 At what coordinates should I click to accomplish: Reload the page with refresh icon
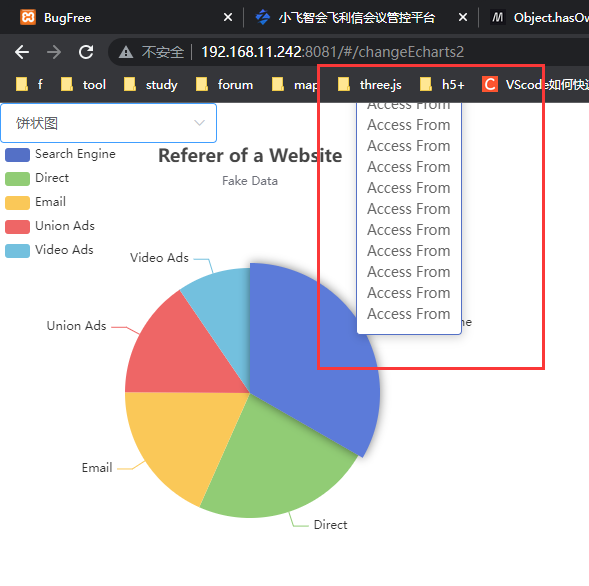point(86,52)
